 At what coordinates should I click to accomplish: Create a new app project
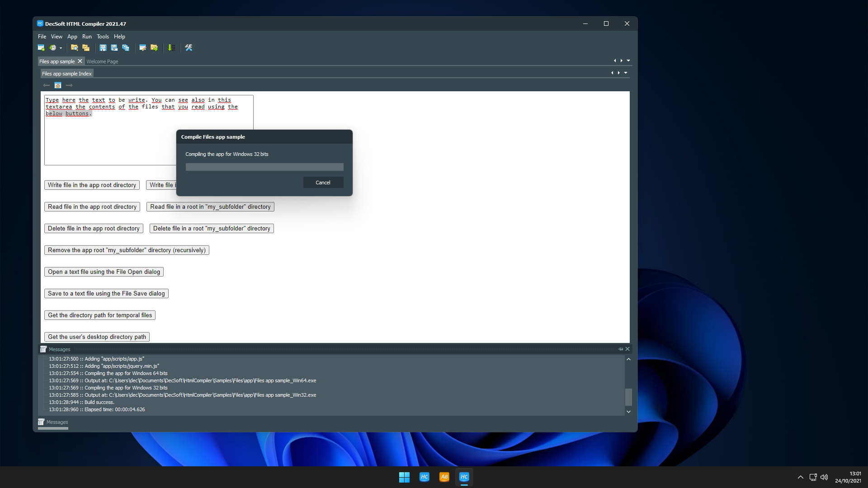tap(41, 47)
